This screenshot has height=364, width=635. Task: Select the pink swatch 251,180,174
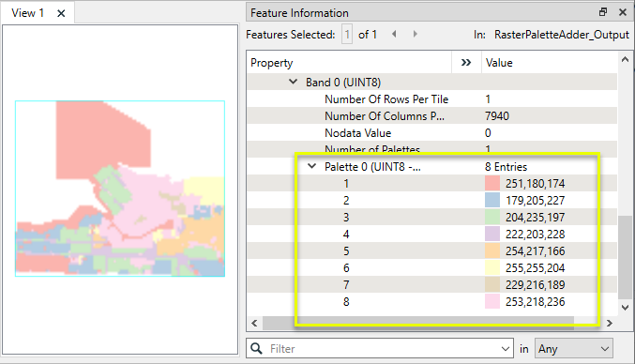tap(492, 184)
